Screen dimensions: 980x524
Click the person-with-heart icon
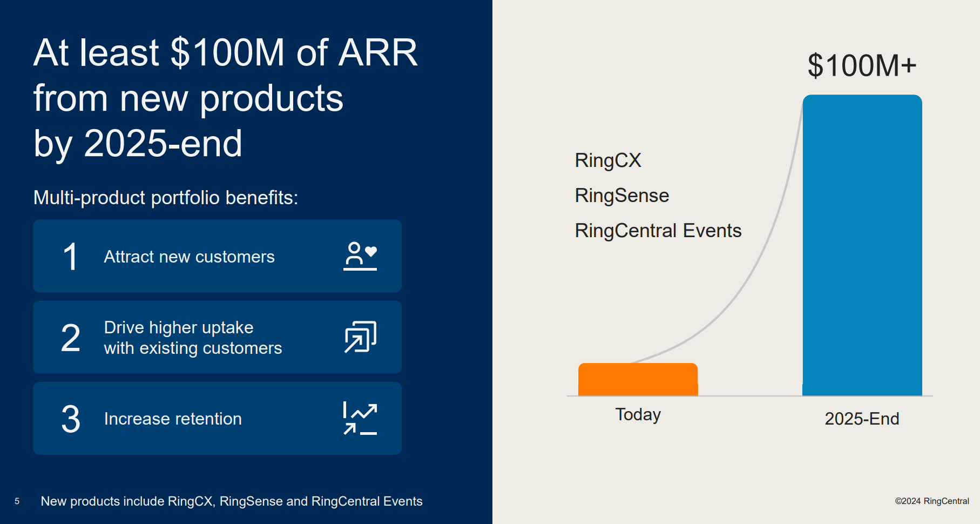(360, 256)
